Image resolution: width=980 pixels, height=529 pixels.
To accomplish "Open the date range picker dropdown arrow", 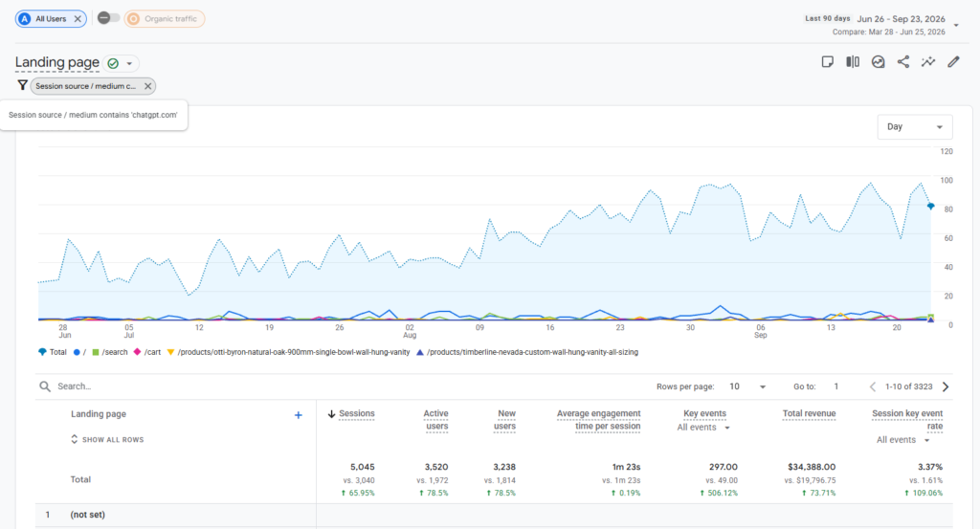I will click(956, 26).
